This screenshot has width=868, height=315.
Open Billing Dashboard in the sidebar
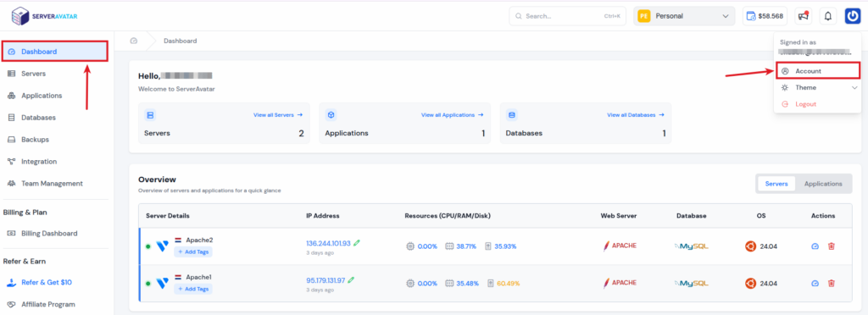tap(48, 233)
